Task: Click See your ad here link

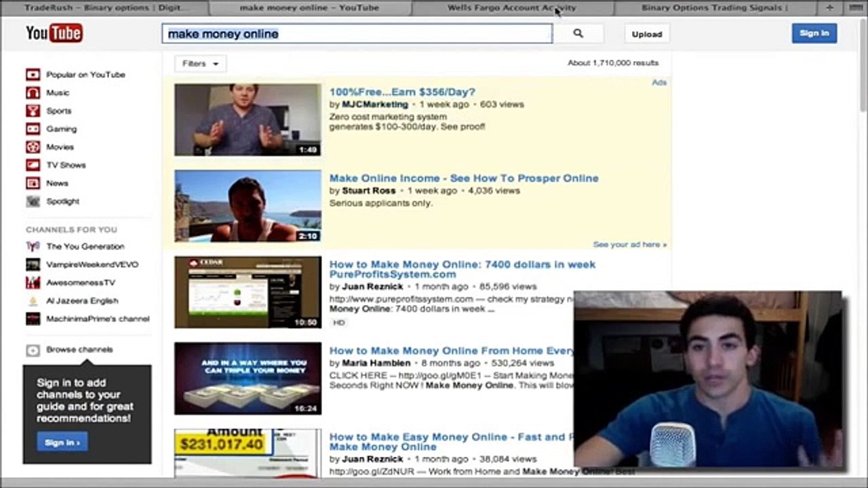Action: (x=630, y=245)
